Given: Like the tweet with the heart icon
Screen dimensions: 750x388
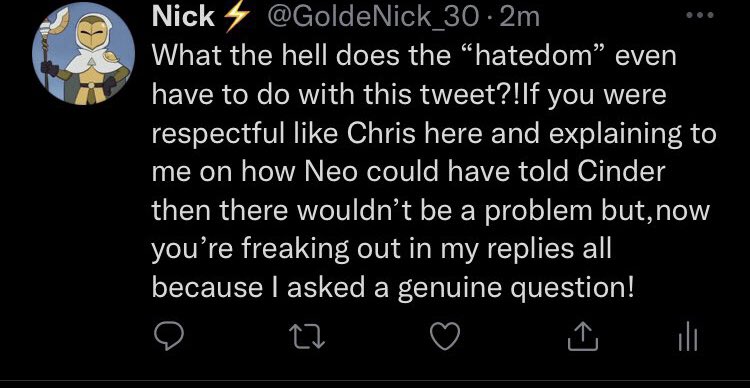Looking at the screenshot, I should click(445, 336).
